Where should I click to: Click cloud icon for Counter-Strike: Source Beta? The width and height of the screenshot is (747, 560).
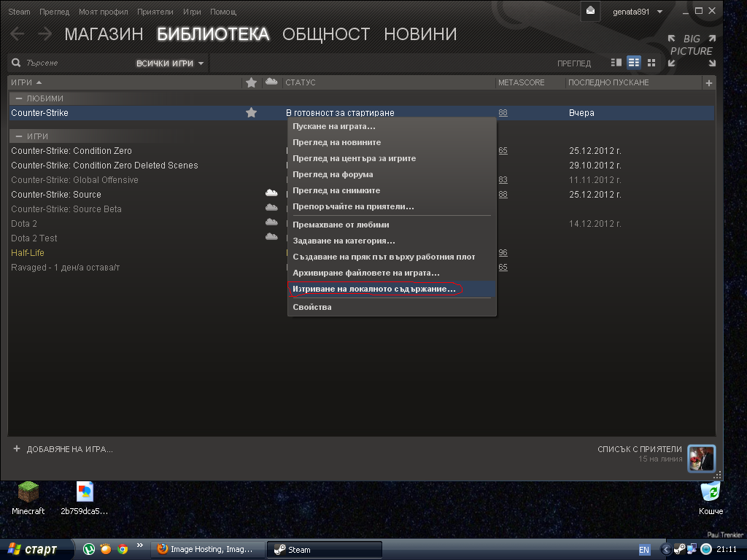(x=271, y=208)
